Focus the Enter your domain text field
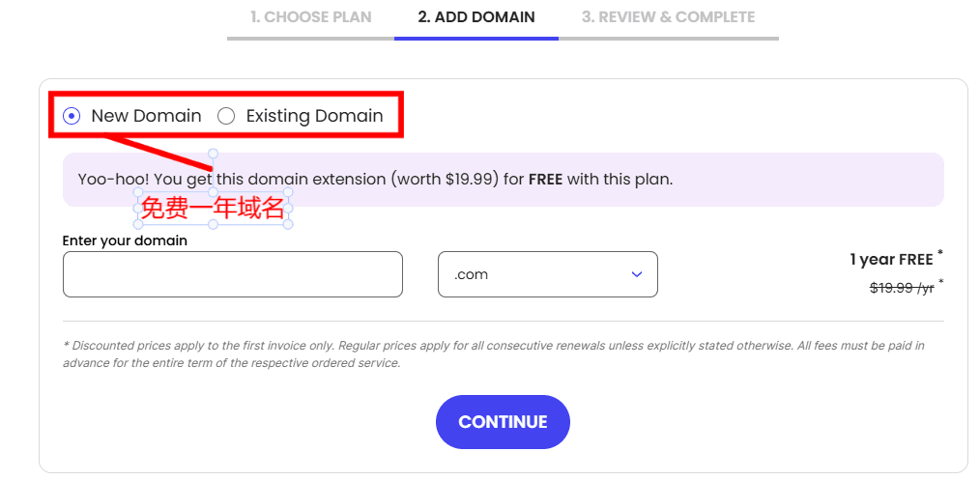Viewport: 980px width, 480px height. (x=232, y=274)
